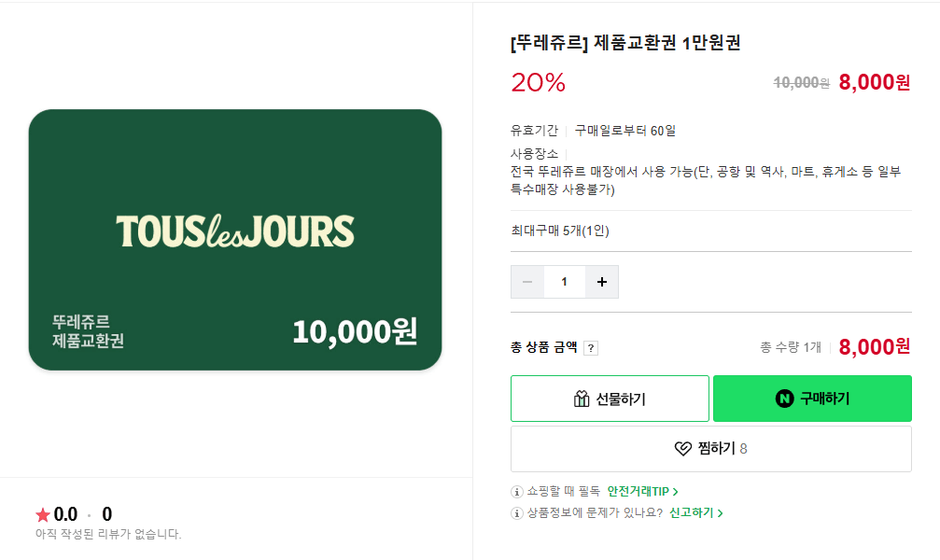Click the quantity input field showing 1
Screen dimensions: 940x560
[565, 281]
